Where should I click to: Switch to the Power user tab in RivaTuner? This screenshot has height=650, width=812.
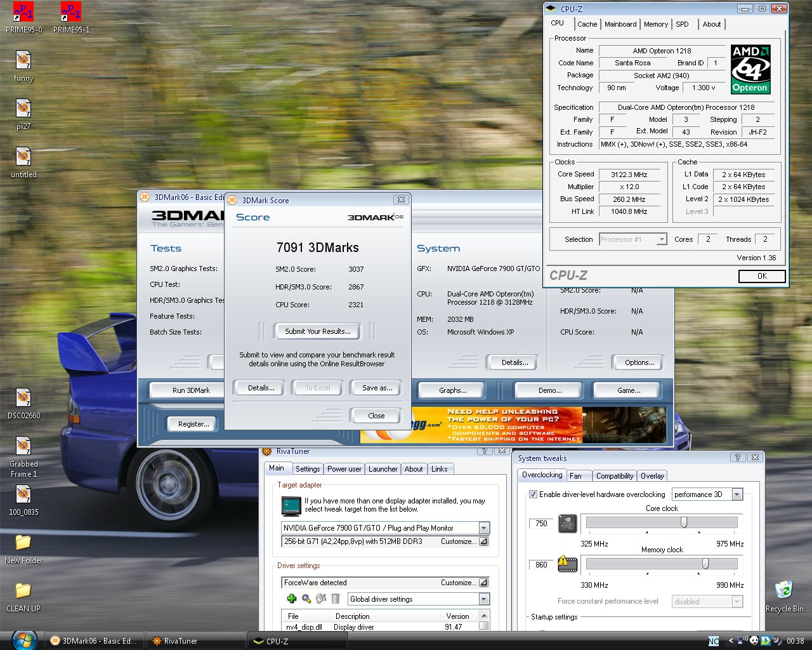tap(344, 469)
